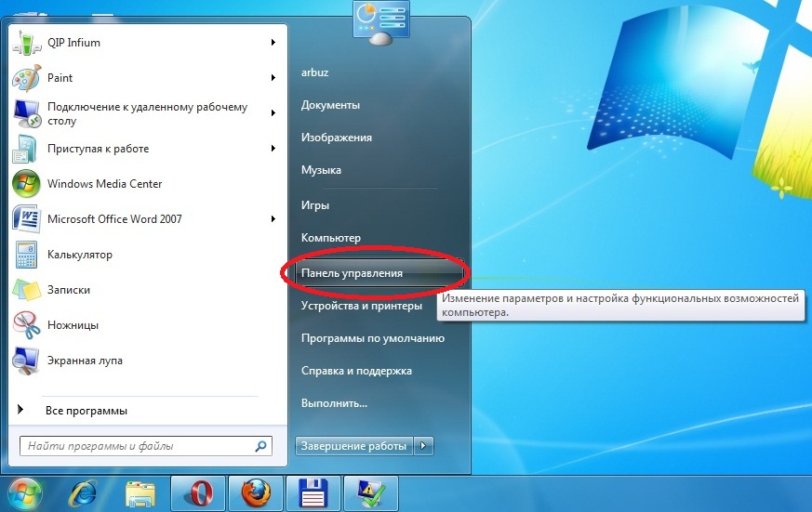Image resolution: width=812 pixels, height=512 pixels.
Task: Open Устройства и принтеры
Action: coord(362,306)
